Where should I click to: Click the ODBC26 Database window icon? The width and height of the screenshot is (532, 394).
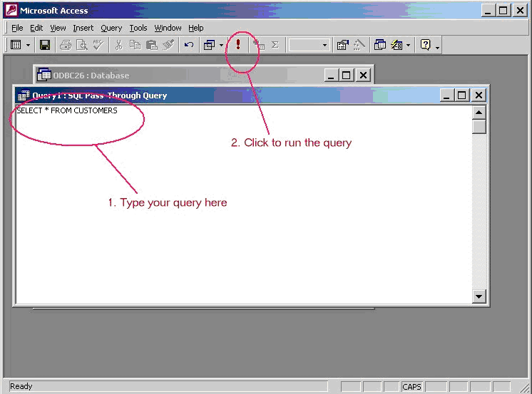(x=44, y=75)
